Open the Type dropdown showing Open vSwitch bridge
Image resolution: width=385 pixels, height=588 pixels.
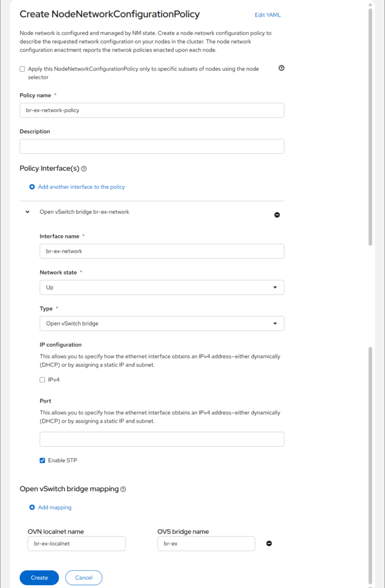tap(162, 323)
